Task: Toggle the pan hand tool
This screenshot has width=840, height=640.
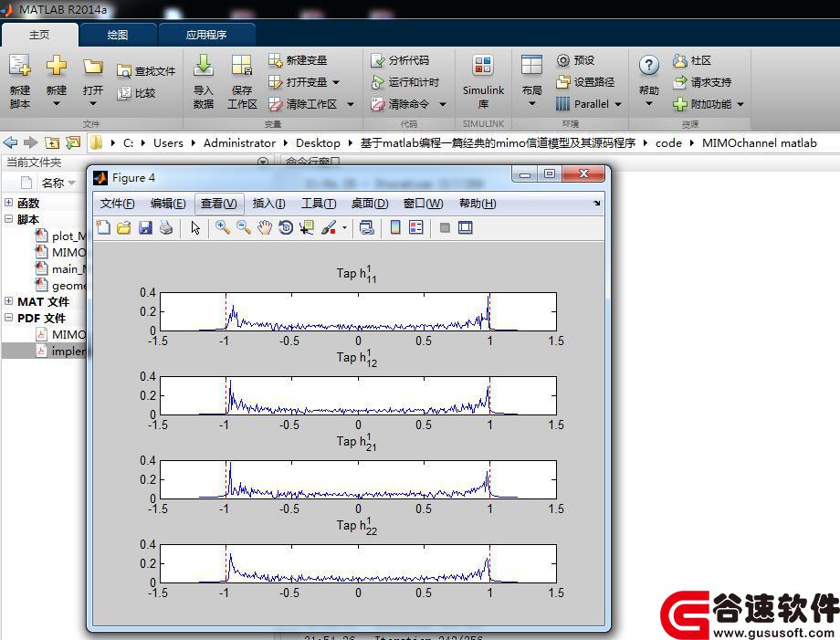Action: click(x=265, y=227)
